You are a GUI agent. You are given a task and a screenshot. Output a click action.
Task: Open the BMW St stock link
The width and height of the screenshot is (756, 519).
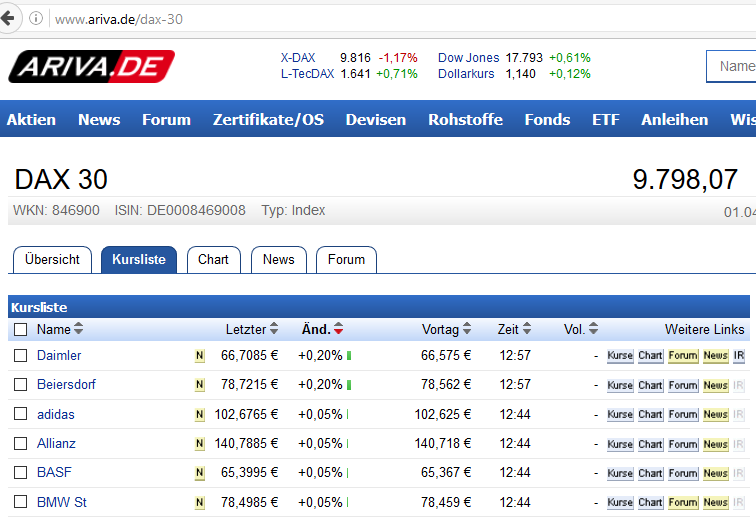pos(62,502)
